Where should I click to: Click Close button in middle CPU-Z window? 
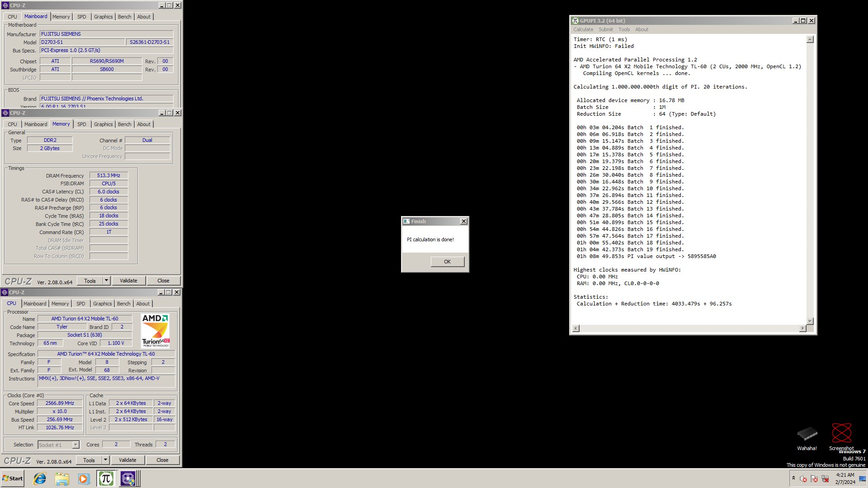pos(163,281)
